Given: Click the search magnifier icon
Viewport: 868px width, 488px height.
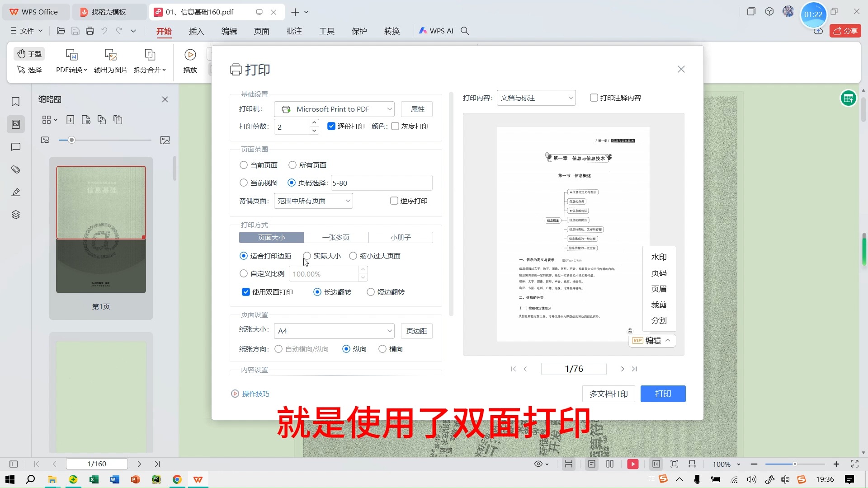Looking at the screenshot, I should (465, 31).
